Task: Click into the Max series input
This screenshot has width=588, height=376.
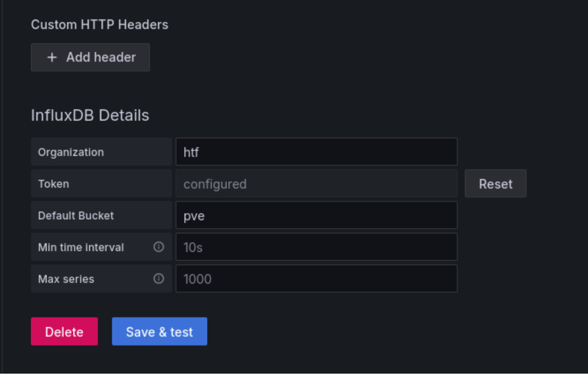Action: tap(316, 279)
